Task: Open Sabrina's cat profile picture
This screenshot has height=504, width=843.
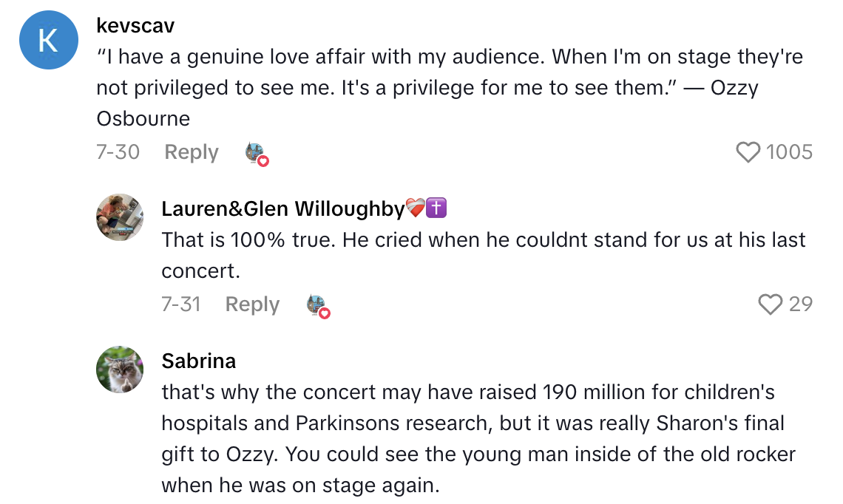Action: [120, 370]
